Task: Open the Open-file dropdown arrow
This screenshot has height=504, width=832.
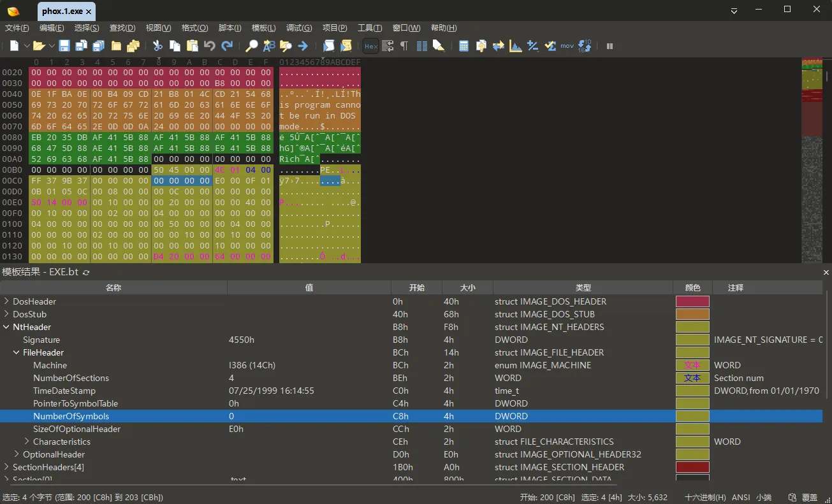Action: click(x=51, y=46)
